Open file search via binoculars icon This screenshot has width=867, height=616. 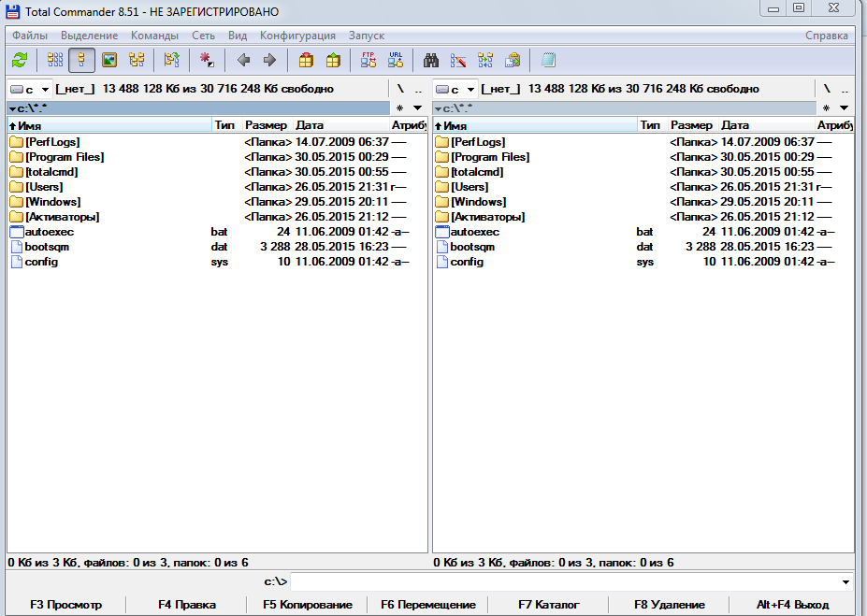click(x=431, y=60)
